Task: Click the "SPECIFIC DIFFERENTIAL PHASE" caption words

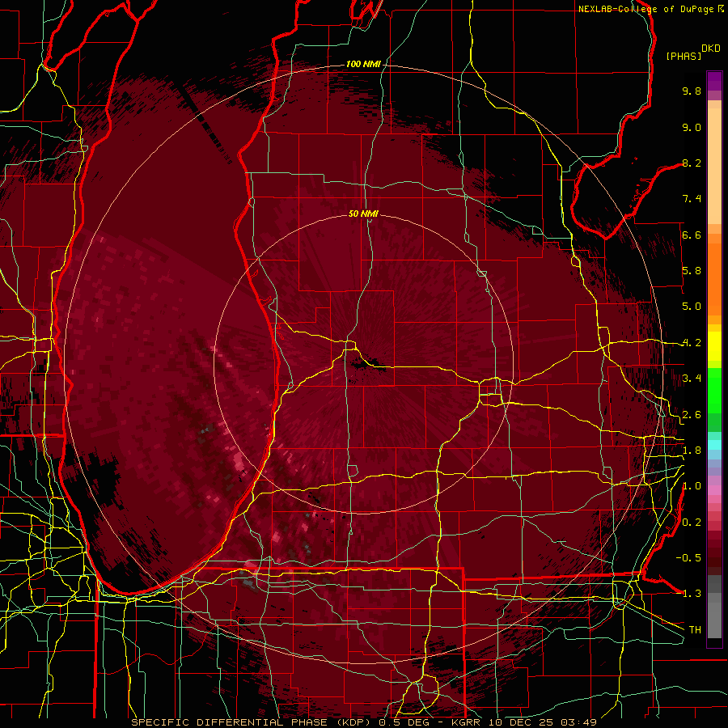Action: [230, 722]
